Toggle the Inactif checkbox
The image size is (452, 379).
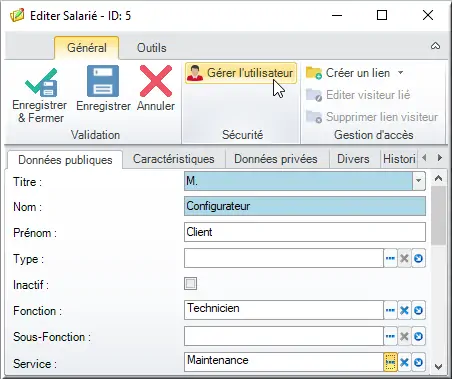[x=190, y=284]
